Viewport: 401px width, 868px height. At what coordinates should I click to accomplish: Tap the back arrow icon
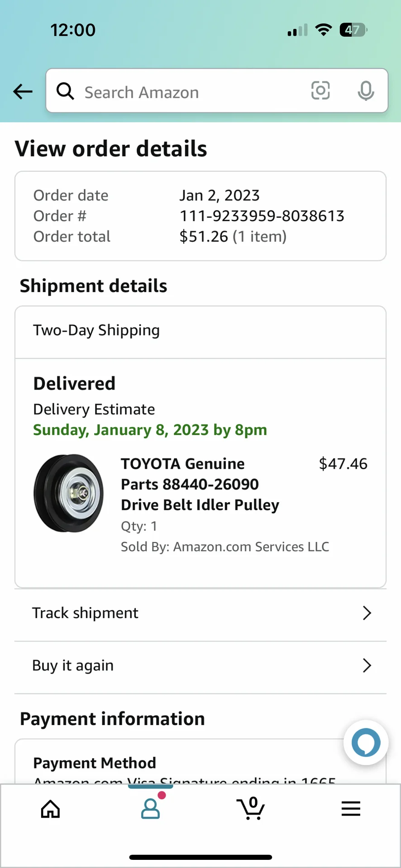pos(23,92)
